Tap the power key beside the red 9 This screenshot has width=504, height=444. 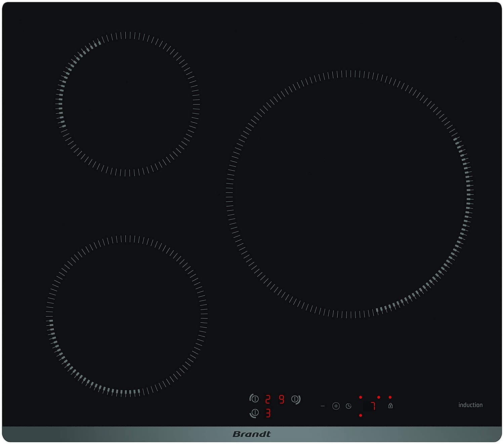[x=295, y=399]
